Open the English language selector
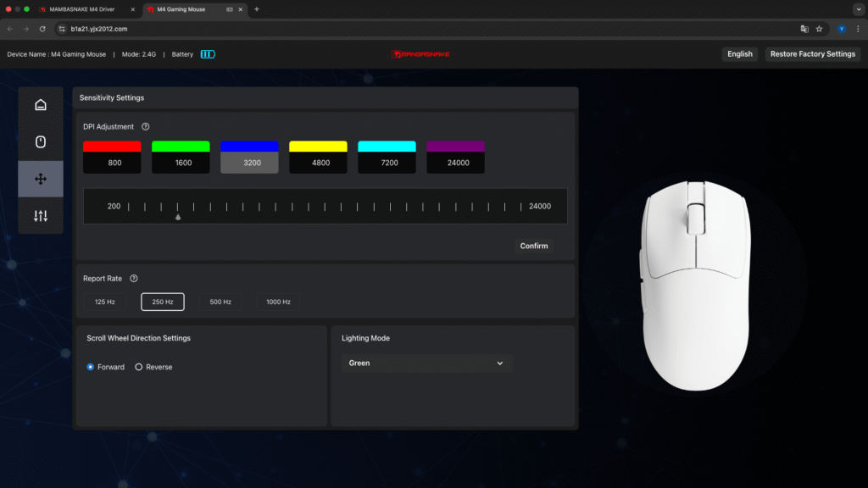This screenshot has height=488, width=868. (739, 53)
